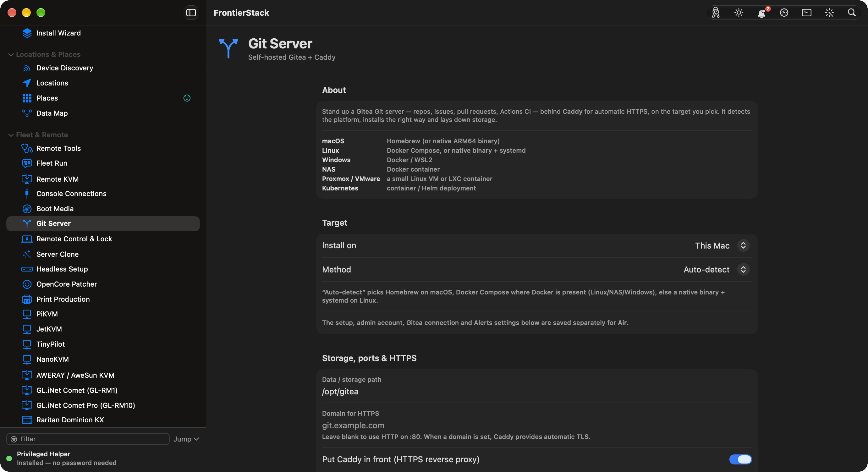Toggle the sidebar visibility icon

pos(191,13)
